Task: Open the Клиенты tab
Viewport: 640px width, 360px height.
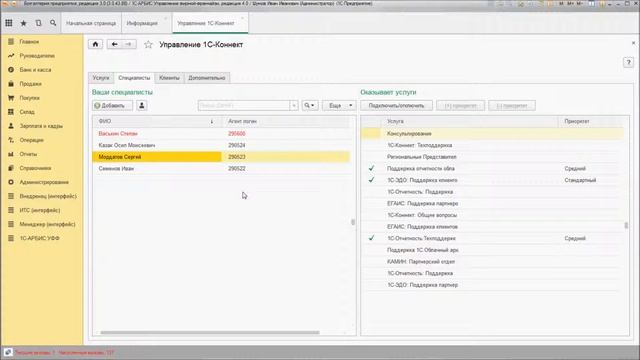Action: click(x=169, y=78)
